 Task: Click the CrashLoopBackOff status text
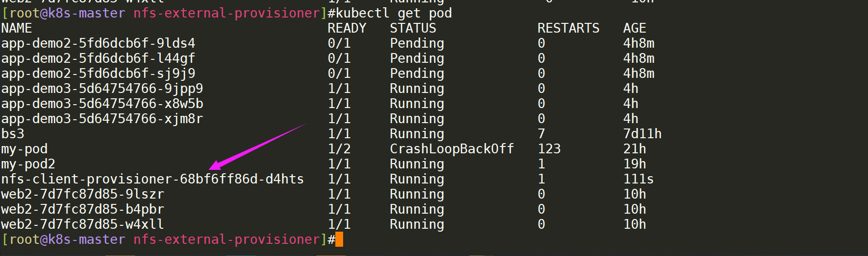click(452, 149)
